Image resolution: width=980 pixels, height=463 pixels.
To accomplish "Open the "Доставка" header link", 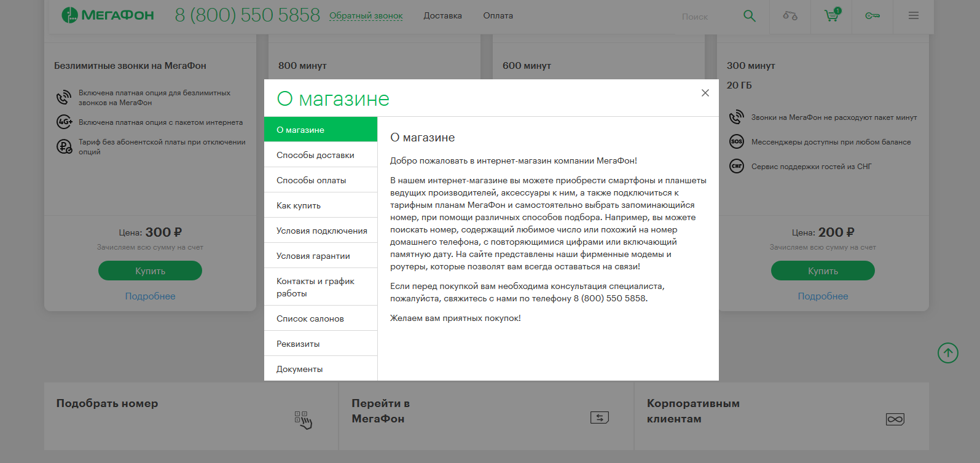I will [x=442, y=16].
